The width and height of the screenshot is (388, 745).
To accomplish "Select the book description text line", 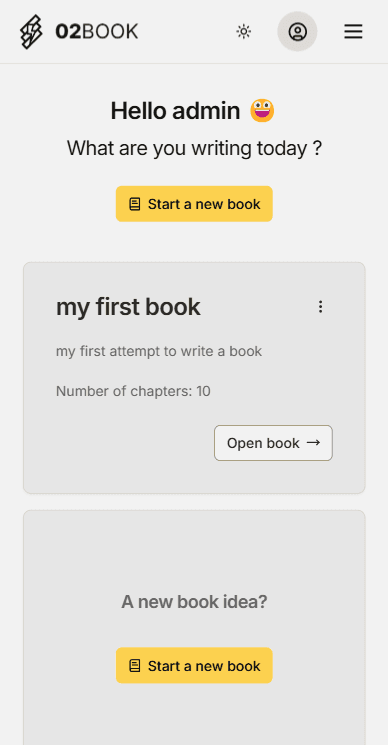I will point(159,351).
